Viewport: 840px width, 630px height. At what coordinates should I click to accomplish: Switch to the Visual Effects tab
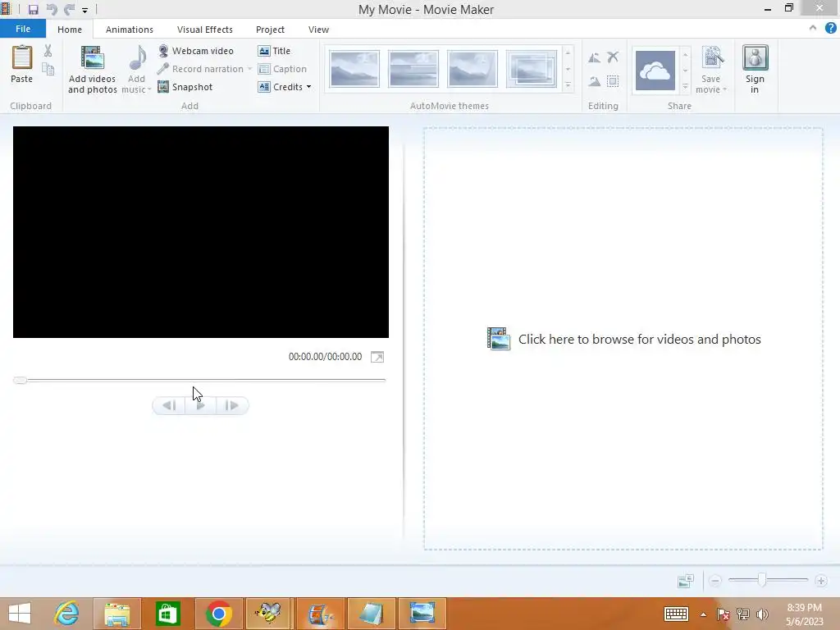click(204, 30)
